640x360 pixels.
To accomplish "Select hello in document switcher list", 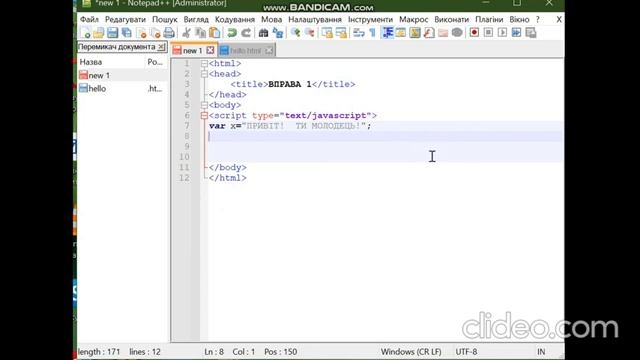I will (x=122, y=88).
